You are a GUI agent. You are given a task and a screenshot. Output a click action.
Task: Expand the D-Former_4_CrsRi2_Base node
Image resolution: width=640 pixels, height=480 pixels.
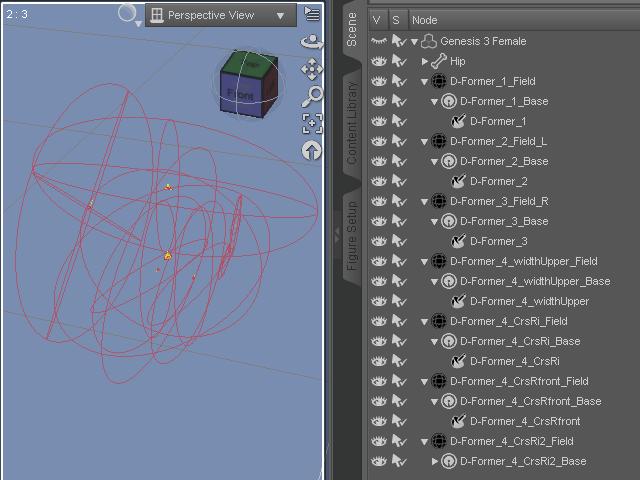pyautogui.click(x=434, y=461)
